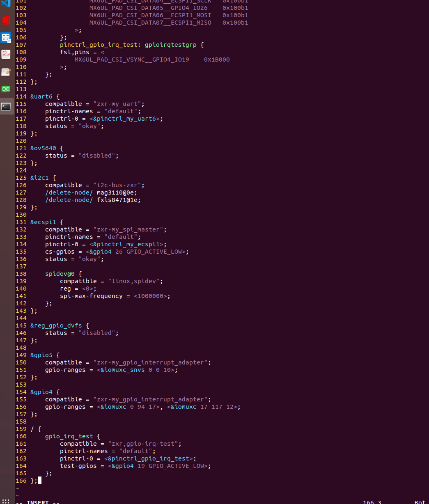Click &iomuxc_snvs reference
This screenshot has width=429, height=504.
pyautogui.click(x=123, y=370)
